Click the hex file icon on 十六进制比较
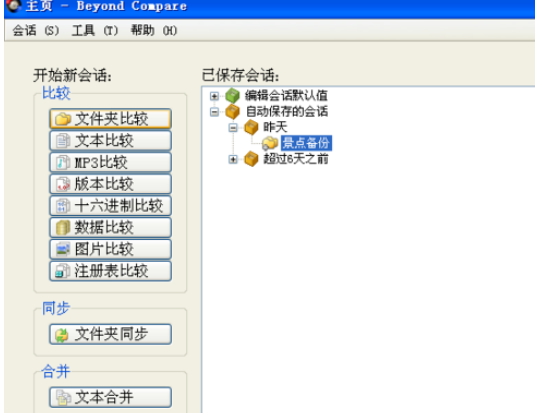This screenshot has width=535, height=413. point(63,206)
